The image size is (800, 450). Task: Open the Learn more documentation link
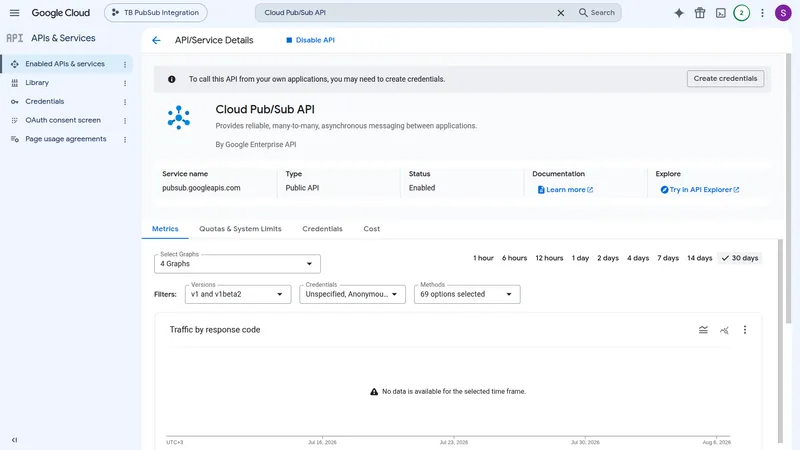(x=565, y=190)
